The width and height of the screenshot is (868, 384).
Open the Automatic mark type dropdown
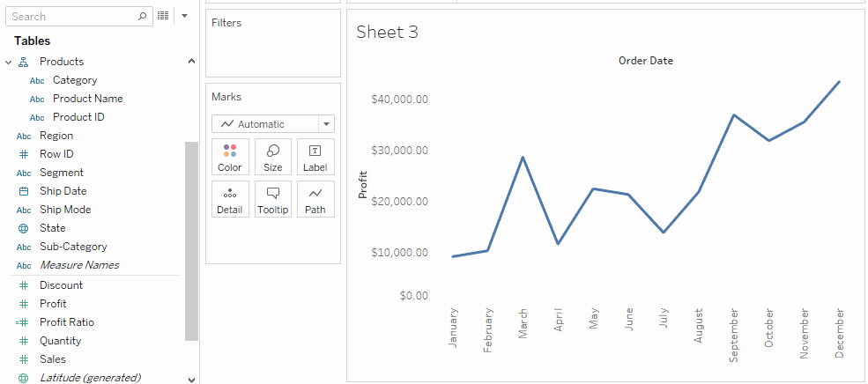click(273, 124)
